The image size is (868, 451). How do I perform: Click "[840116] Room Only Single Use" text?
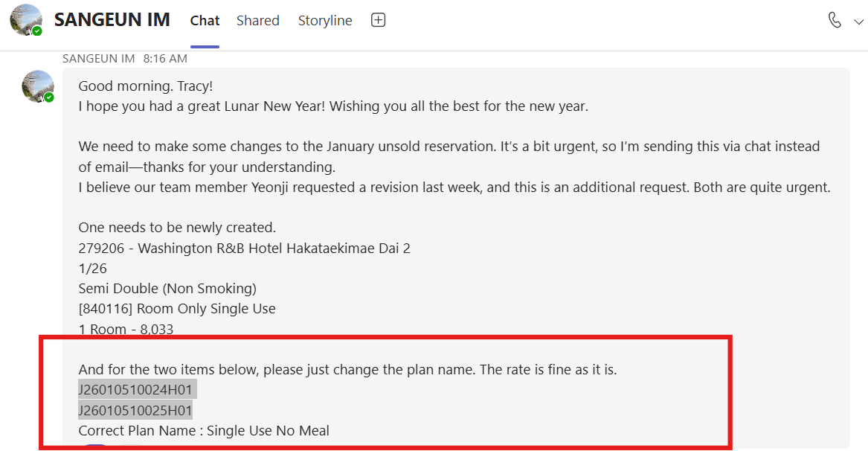tap(177, 308)
